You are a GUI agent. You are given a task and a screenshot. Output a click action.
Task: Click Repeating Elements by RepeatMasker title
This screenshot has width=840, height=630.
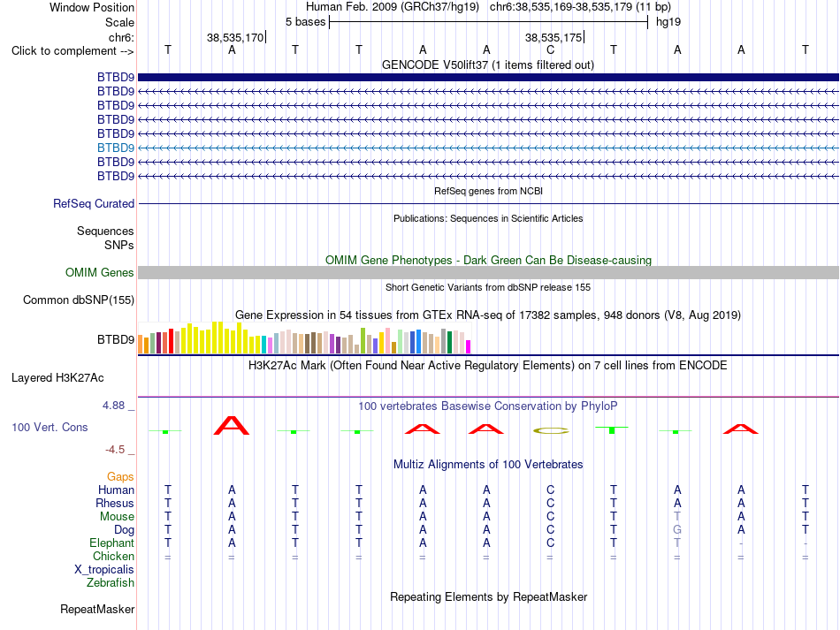coord(489,596)
